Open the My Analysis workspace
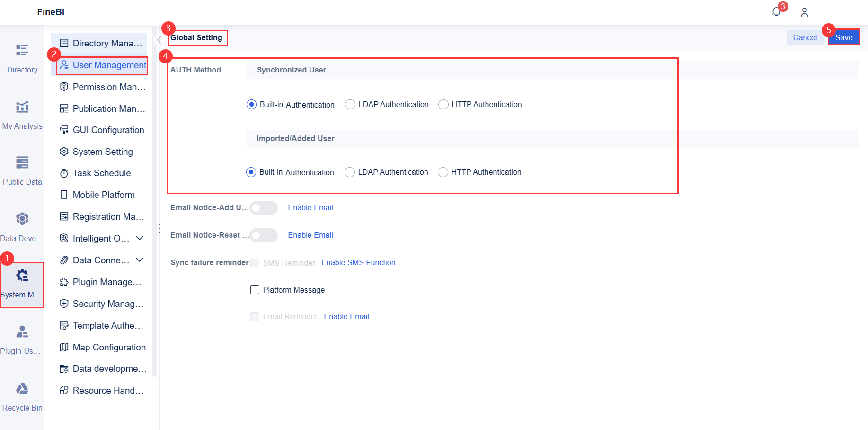868x430 pixels. click(22, 114)
